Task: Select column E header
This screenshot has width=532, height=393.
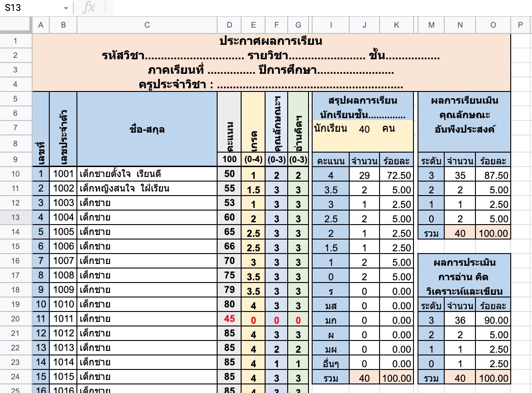Action: [x=253, y=25]
